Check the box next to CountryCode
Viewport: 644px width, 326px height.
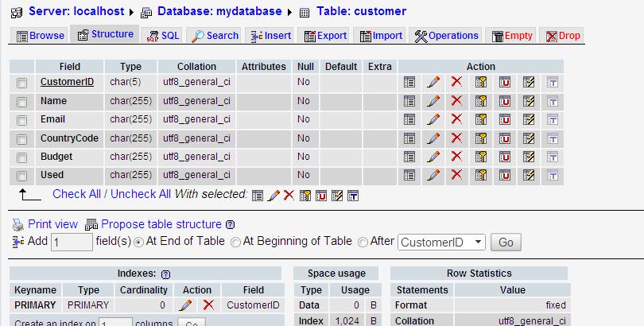22,139
